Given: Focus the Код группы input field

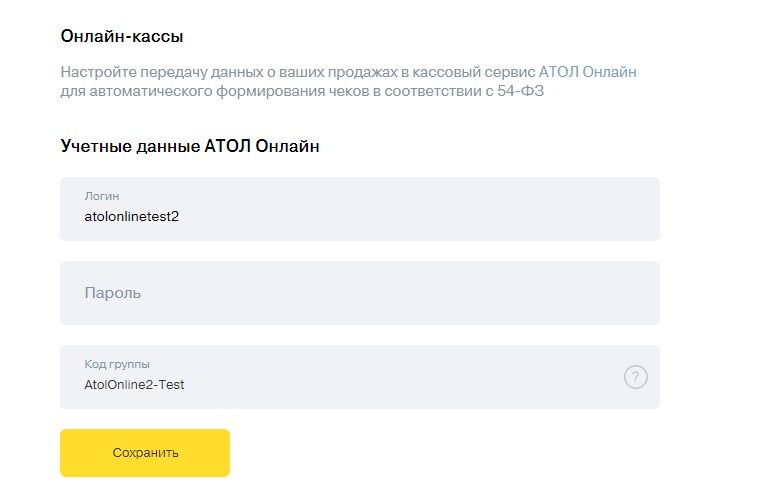Looking at the screenshot, I should [x=360, y=377].
